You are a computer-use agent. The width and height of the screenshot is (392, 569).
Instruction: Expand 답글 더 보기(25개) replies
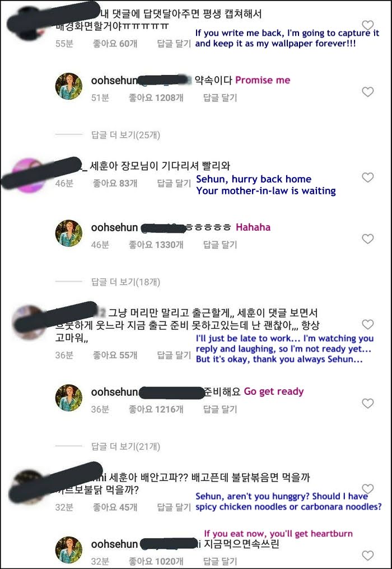[125, 135]
